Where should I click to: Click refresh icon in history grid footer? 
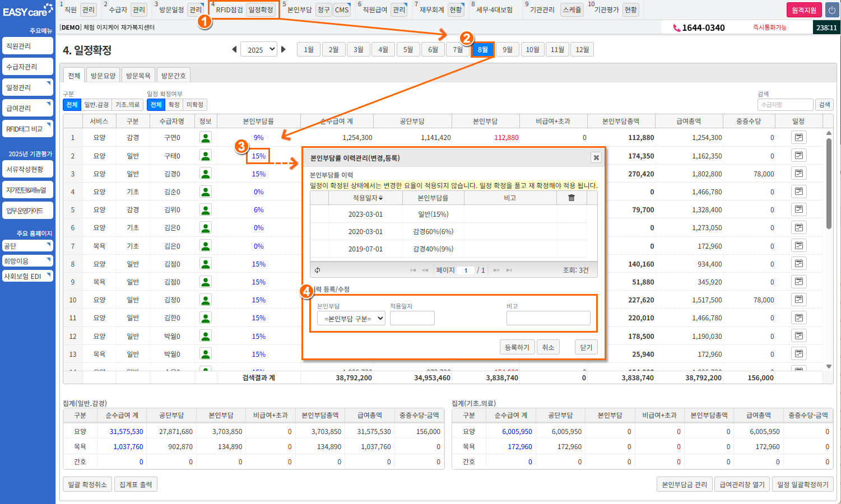317,270
